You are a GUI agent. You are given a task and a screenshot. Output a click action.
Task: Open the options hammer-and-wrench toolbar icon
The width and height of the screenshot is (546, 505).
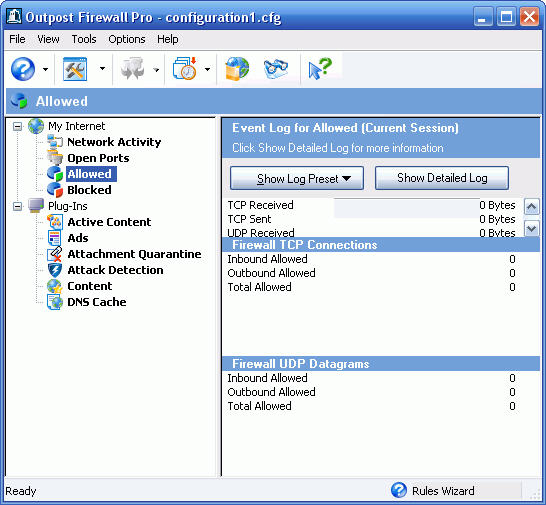click(x=75, y=69)
